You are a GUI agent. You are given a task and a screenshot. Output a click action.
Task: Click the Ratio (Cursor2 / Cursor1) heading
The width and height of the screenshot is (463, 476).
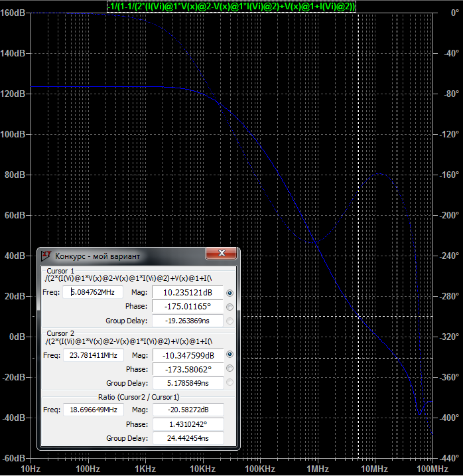139,397
